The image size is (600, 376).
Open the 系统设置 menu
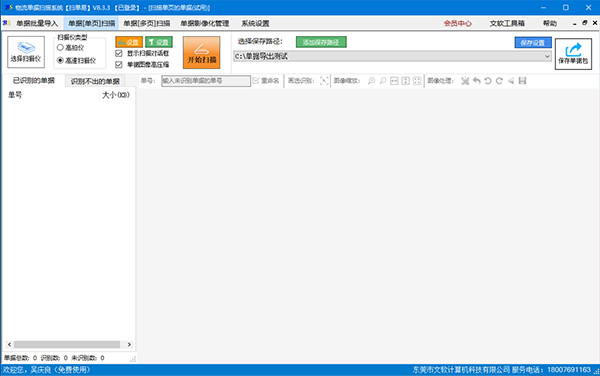pos(255,23)
